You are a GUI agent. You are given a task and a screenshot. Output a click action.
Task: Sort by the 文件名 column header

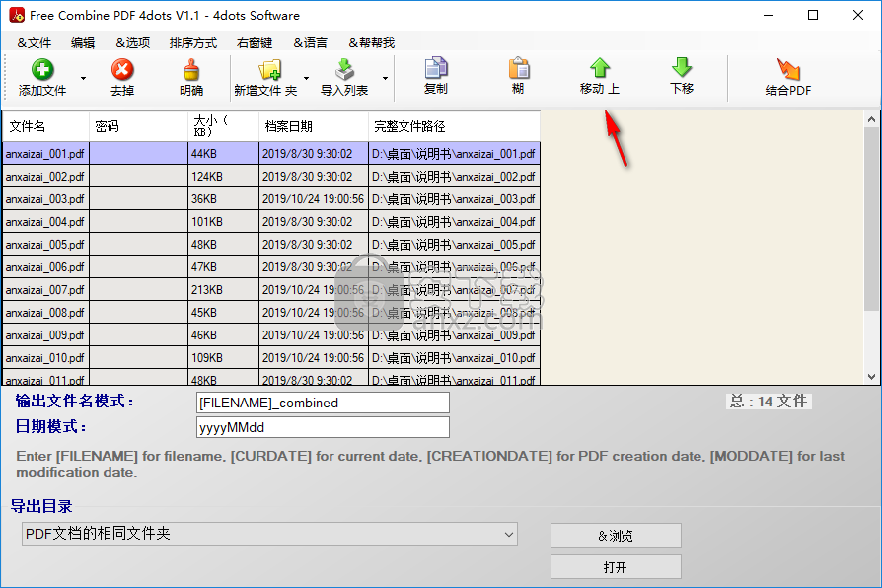tap(46, 126)
